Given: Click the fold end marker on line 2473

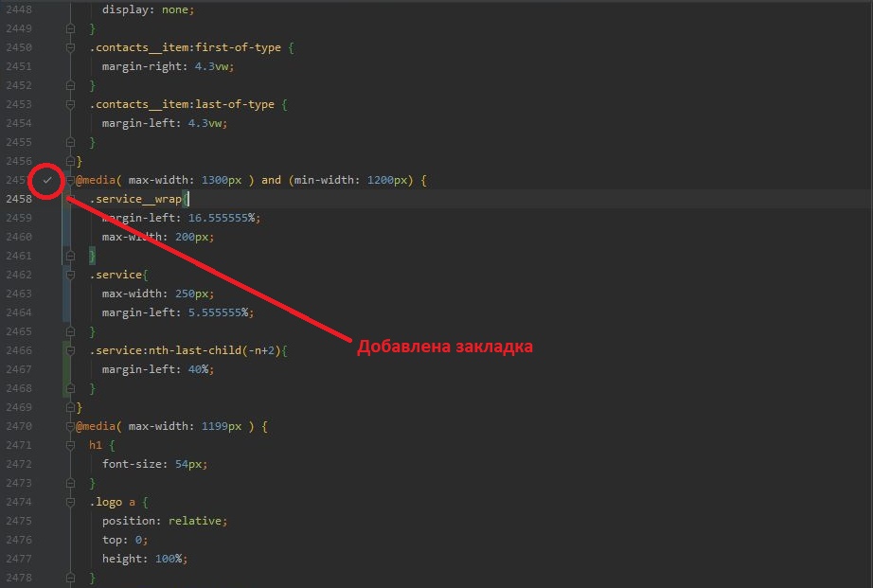Looking at the screenshot, I should pyautogui.click(x=70, y=483).
